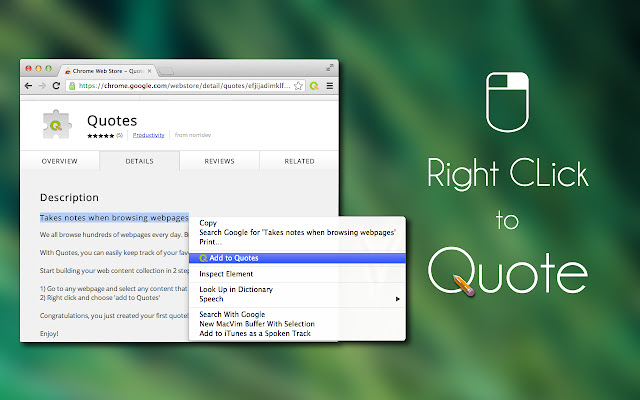The width and height of the screenshot is (640, 400).
Task: Focus the address bar URL field
Action: pos(184,86)
